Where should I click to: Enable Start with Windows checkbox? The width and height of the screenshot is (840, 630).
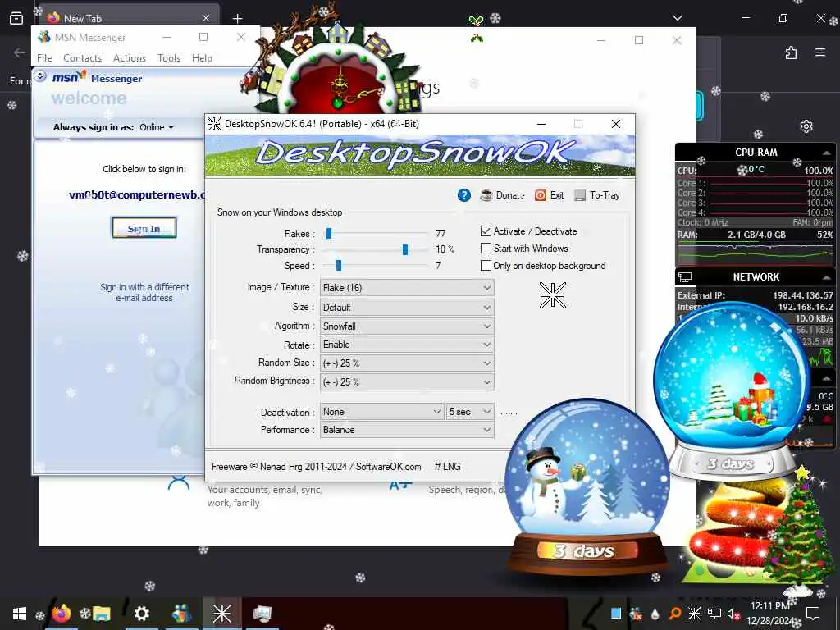point(486,249)
